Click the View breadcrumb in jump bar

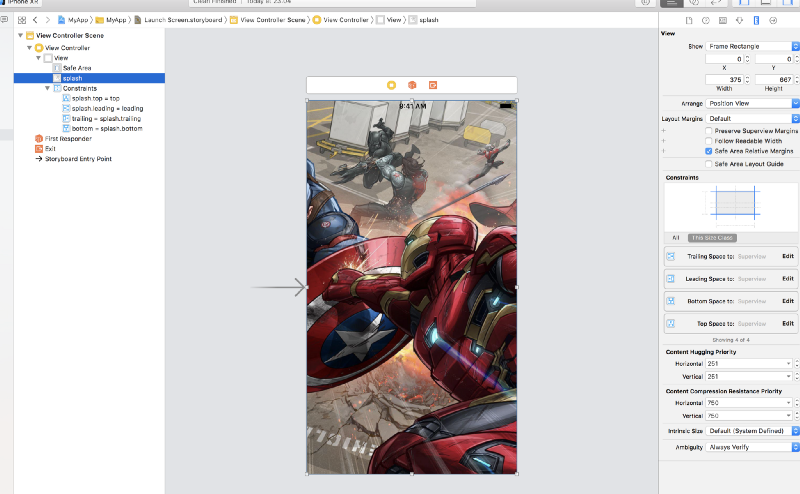(x=389, y=20)
